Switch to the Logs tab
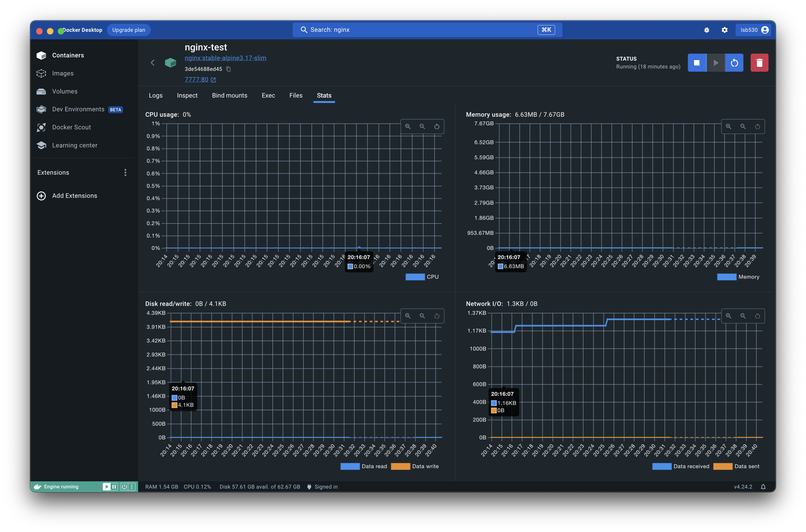This screenshot has width=806, height=532. (155, 95)
